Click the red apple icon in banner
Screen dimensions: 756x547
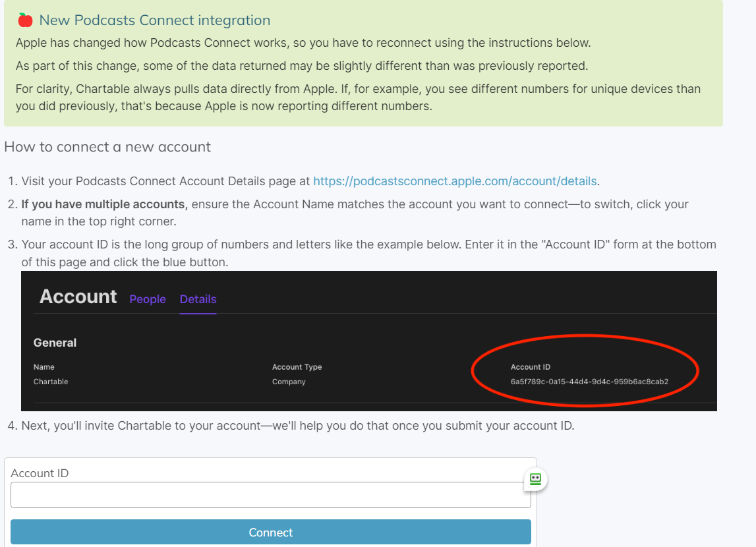(x=25, y=20)
